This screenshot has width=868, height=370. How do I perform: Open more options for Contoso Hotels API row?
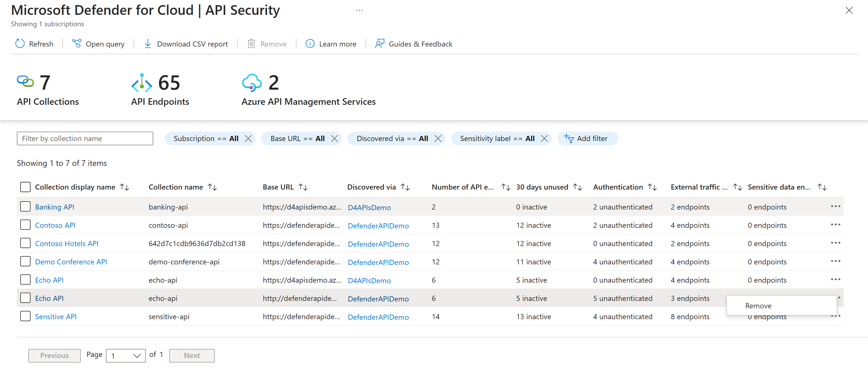click(x=836, y=243)
